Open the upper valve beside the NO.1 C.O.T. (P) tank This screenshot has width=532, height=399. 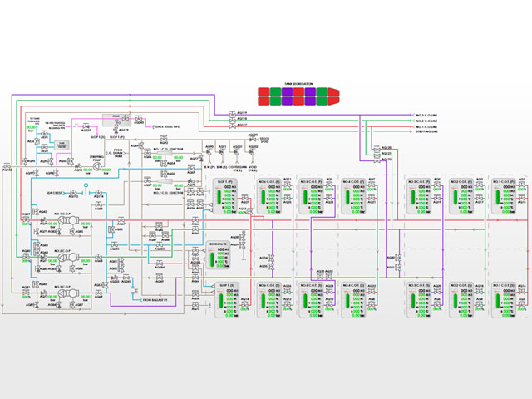pyautogui.click(x=522, y=185)
